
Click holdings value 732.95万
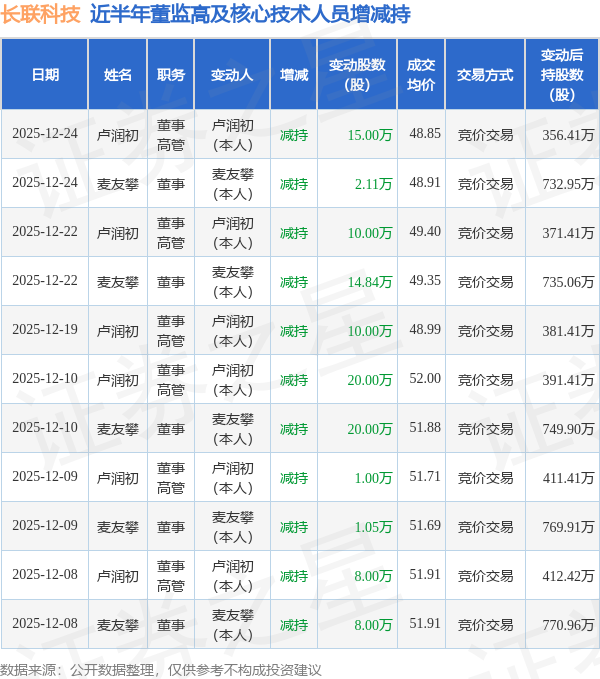568,184
